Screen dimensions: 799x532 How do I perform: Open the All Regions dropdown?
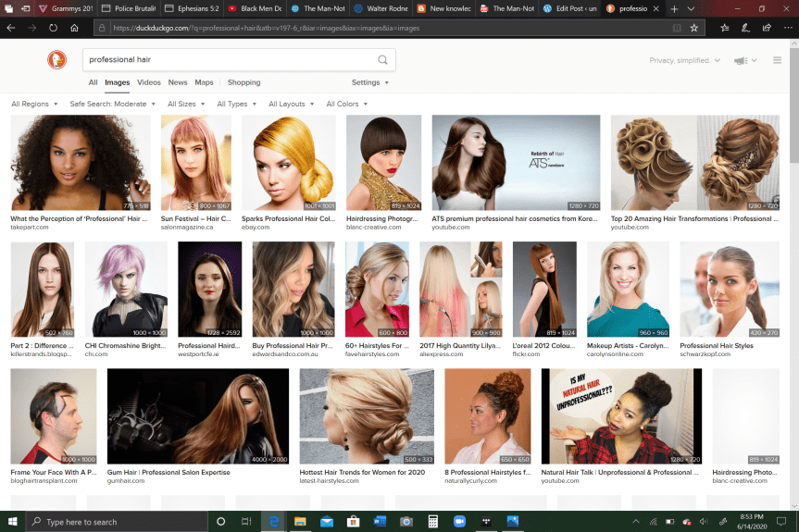(34, 105)
